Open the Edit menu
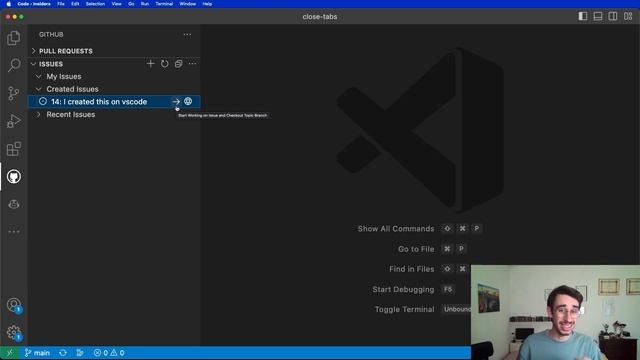 point(75,4)
